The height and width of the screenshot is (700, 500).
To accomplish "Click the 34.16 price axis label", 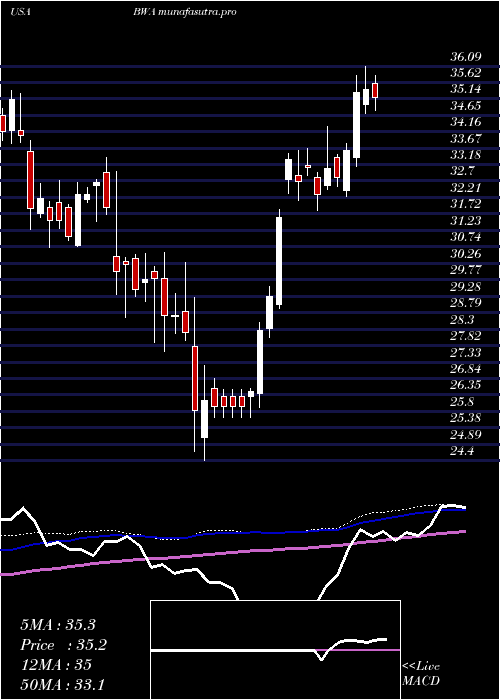I will click(465, 122).
